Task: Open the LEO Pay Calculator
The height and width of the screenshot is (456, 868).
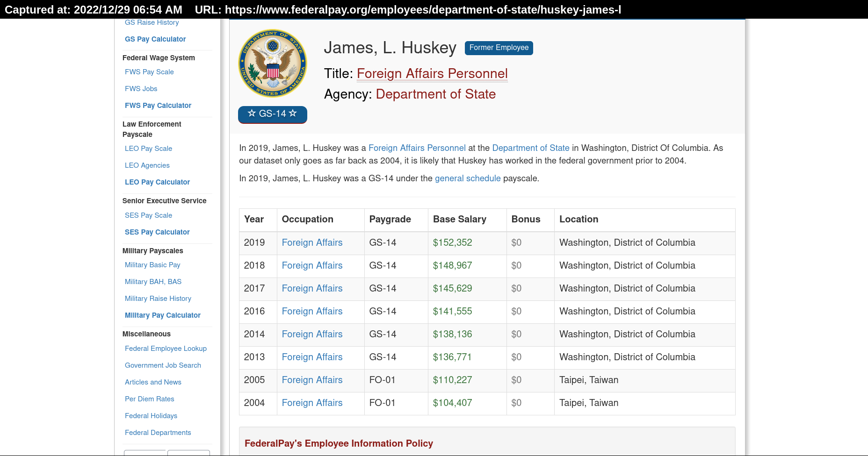Action: point(157,182)
